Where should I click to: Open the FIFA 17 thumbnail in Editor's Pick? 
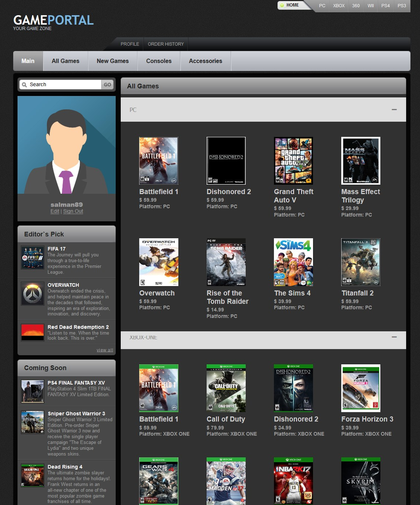32,258
